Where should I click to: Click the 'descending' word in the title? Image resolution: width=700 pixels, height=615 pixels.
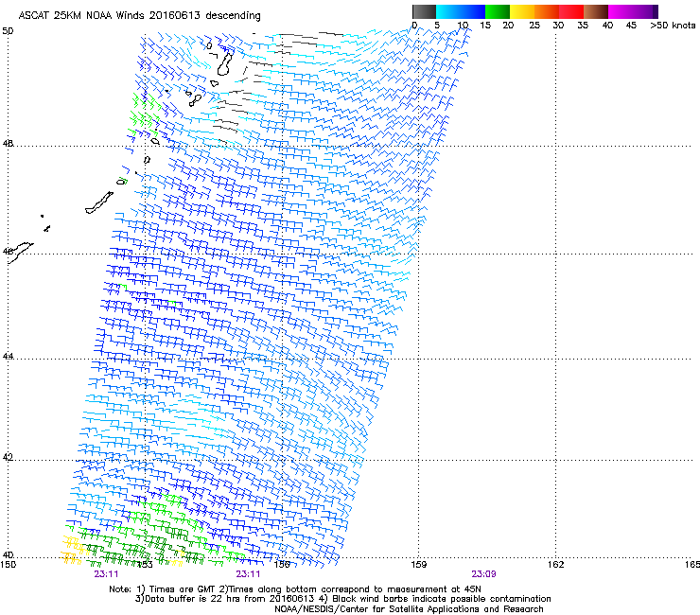click(x=233, y=15)
